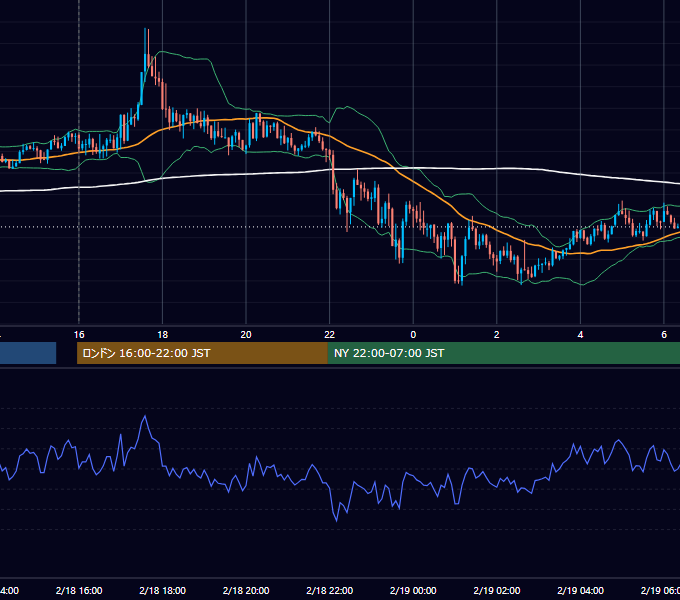Click the 2/19 02:00 date label
Screen dimensions: 680x600
[497, 590]
